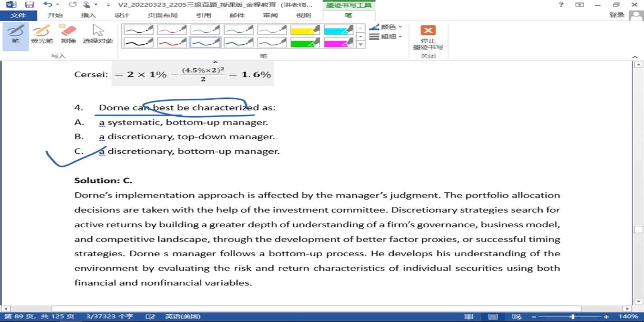This screenshot has width=644, height=322.
Task: Pick the magenta highlighter pen style
Action: (x=339, y=43)
